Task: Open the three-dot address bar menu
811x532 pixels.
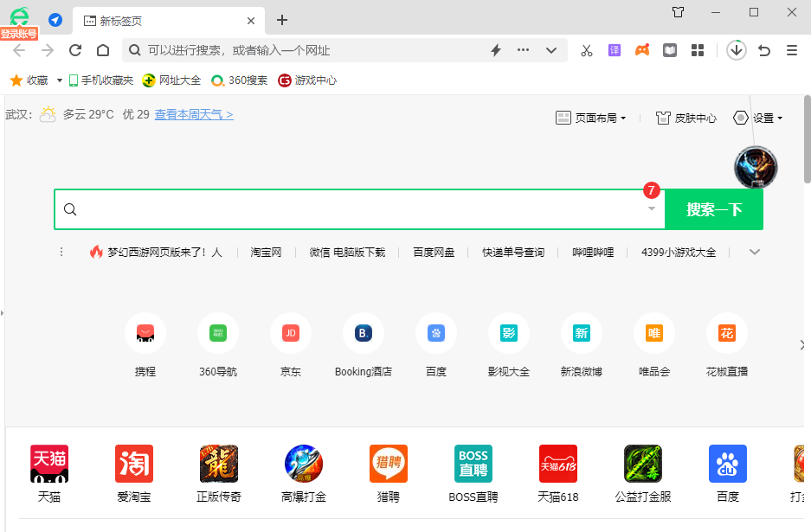Action: (x=523, y=50)
